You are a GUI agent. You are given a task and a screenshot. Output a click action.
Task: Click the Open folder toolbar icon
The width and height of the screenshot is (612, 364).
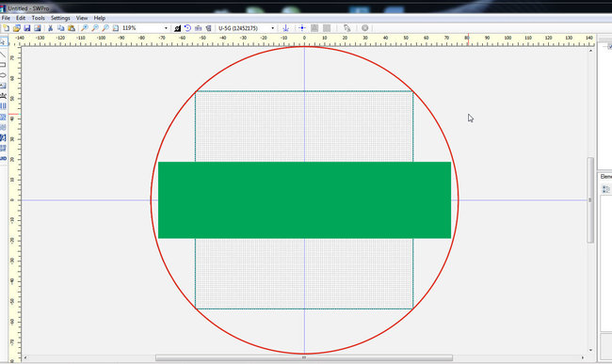point(16,28)
